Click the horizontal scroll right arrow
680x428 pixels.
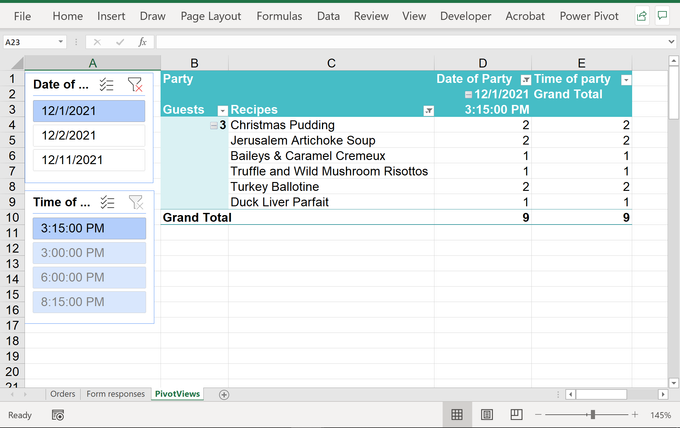point(663,395)
